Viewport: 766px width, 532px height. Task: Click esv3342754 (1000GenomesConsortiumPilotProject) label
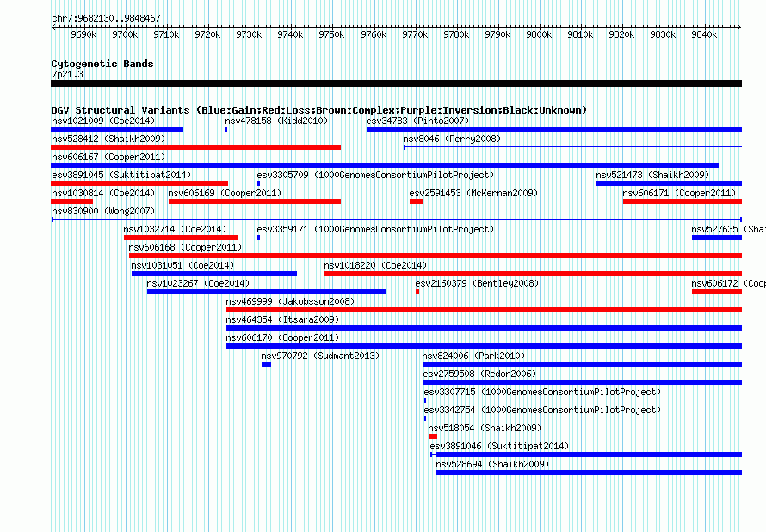click(x=542, y=410)
